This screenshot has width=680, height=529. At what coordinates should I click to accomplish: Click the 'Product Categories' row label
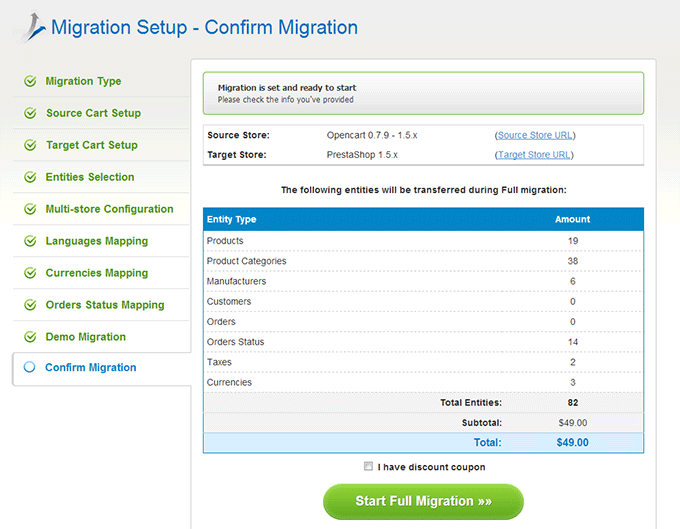[246, 261]
